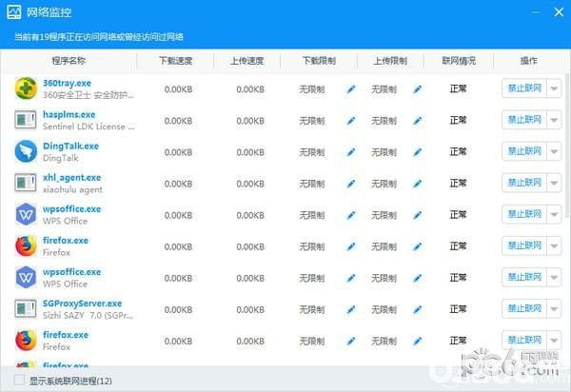Click the vertical scrollbar of process list
Screen dimensions: 571x392
point(568,146)
